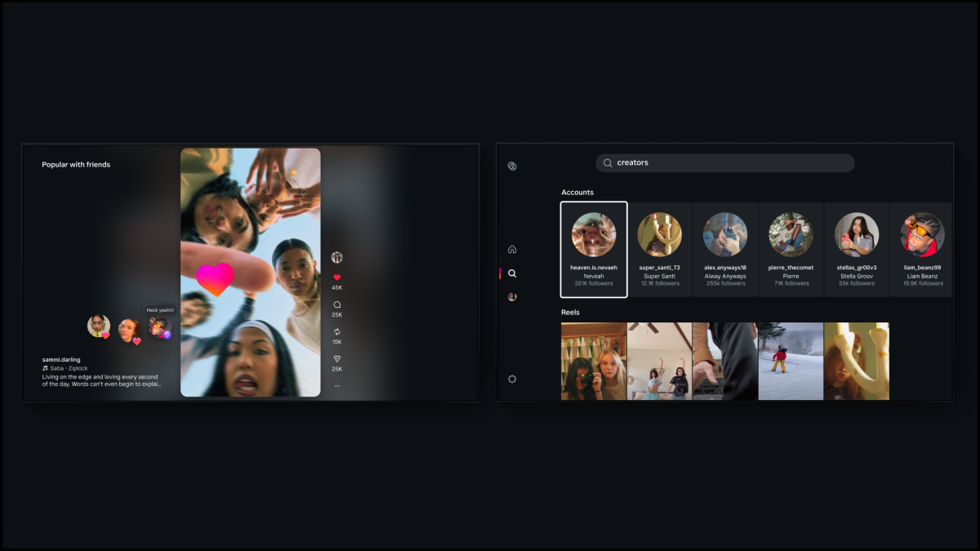Open your profile via the sidebar avatar icon
The width and height of the screenshot is (980, 551).
pos(512,296)
